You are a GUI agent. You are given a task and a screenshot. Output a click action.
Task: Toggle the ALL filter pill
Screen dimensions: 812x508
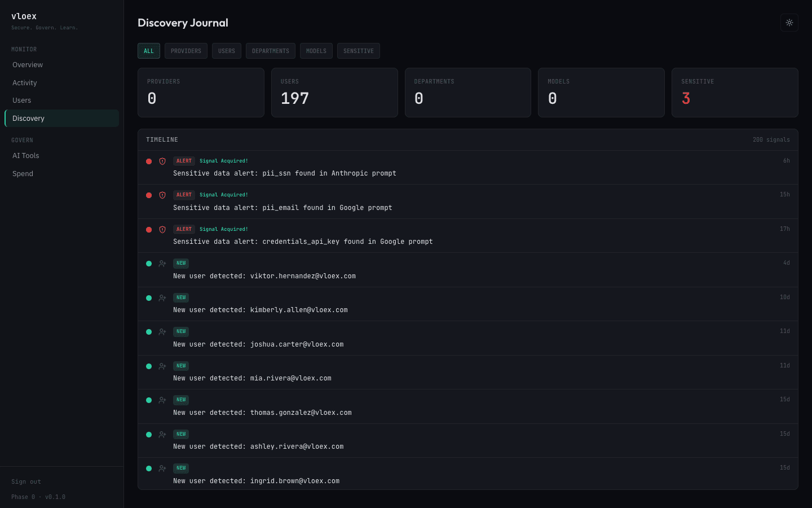[148, 50]
